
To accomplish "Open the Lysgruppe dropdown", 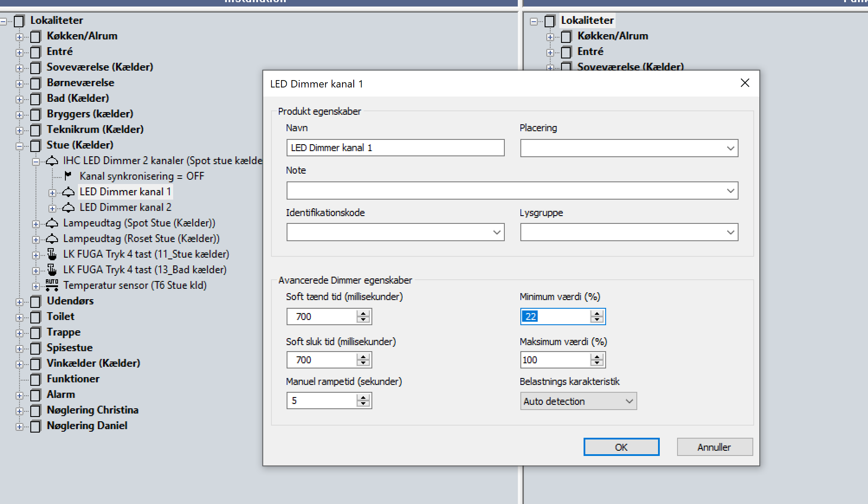I will 730,233.
